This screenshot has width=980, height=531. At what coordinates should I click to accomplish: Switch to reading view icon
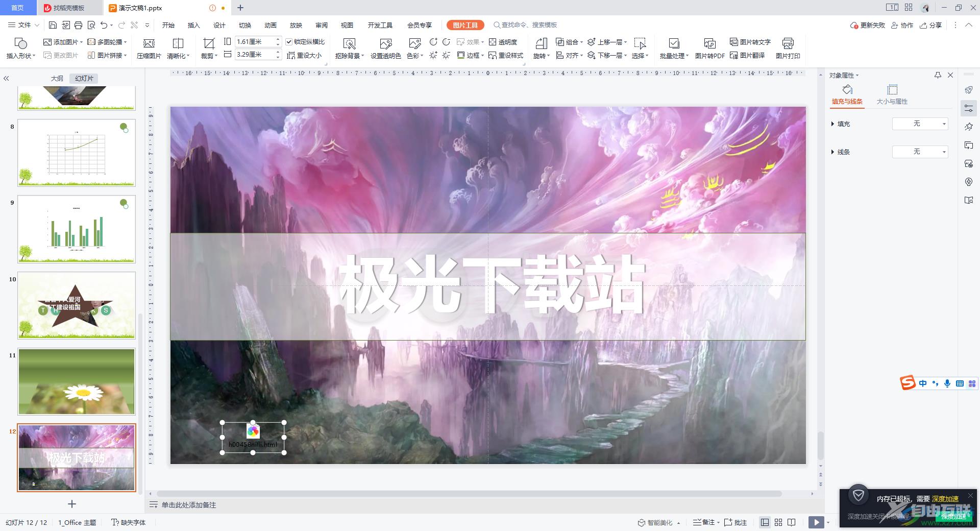(x=792, y=522)
